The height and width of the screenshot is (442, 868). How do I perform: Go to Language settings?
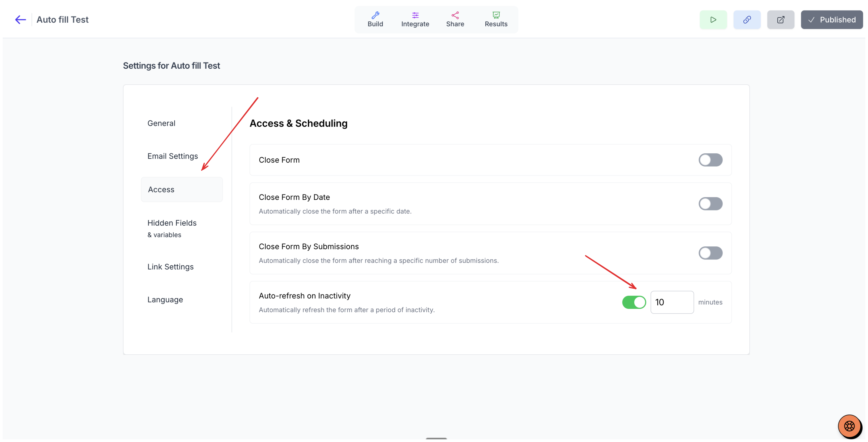165,299
